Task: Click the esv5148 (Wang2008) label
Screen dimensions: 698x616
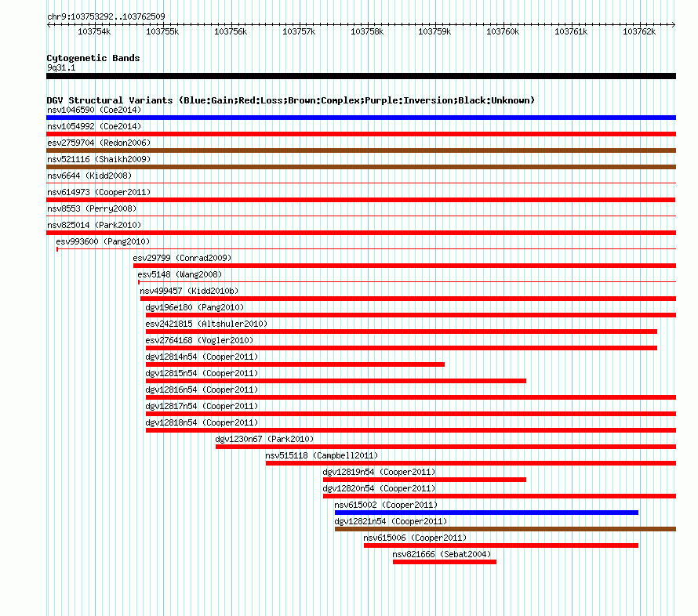Action: point(180,274)
